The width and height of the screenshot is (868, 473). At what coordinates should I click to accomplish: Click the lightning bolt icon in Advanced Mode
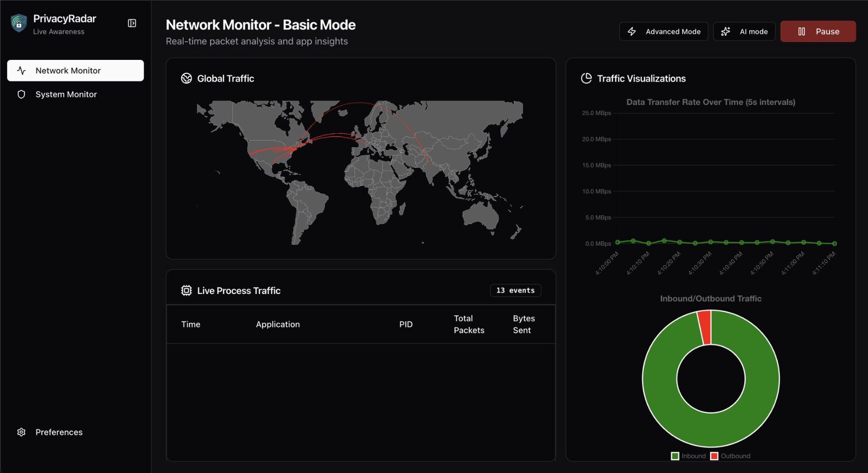(632, 31)
